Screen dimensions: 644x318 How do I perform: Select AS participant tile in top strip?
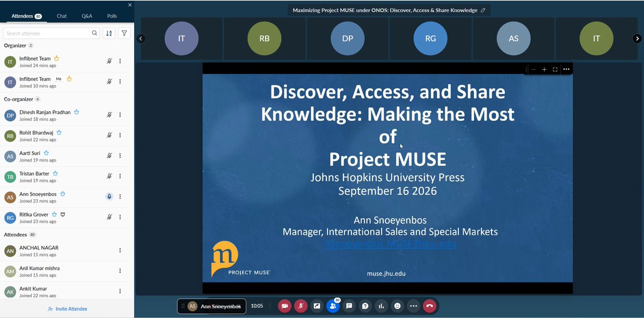click(x=514, y=39)
